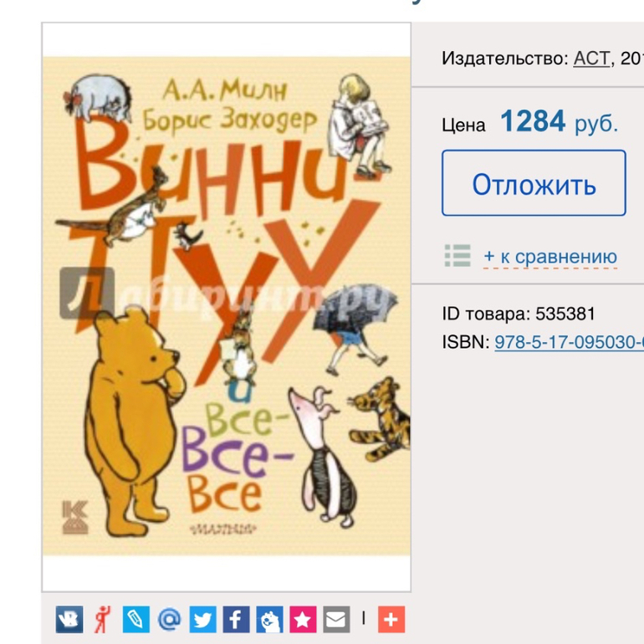The height and width of the screenshot is (644, 644).
Task: Share via the LiveJournal pencil icon
Action: pyautogui.click(x=136, y=619)
